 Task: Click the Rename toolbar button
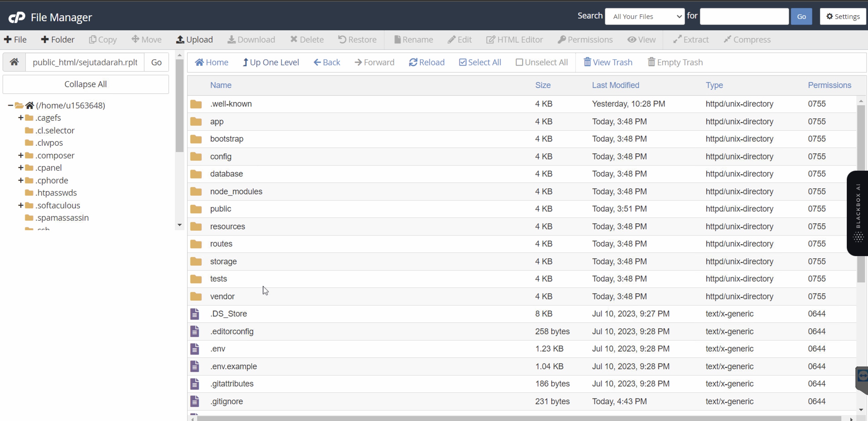point(414,40)
